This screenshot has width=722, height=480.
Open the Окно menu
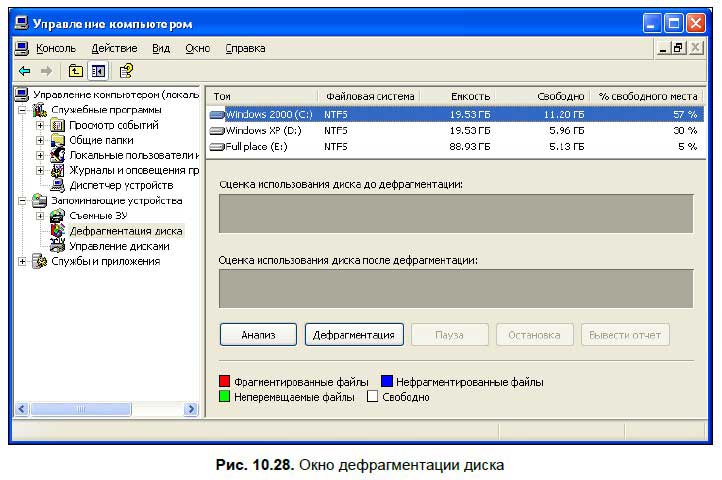point(198,48)
